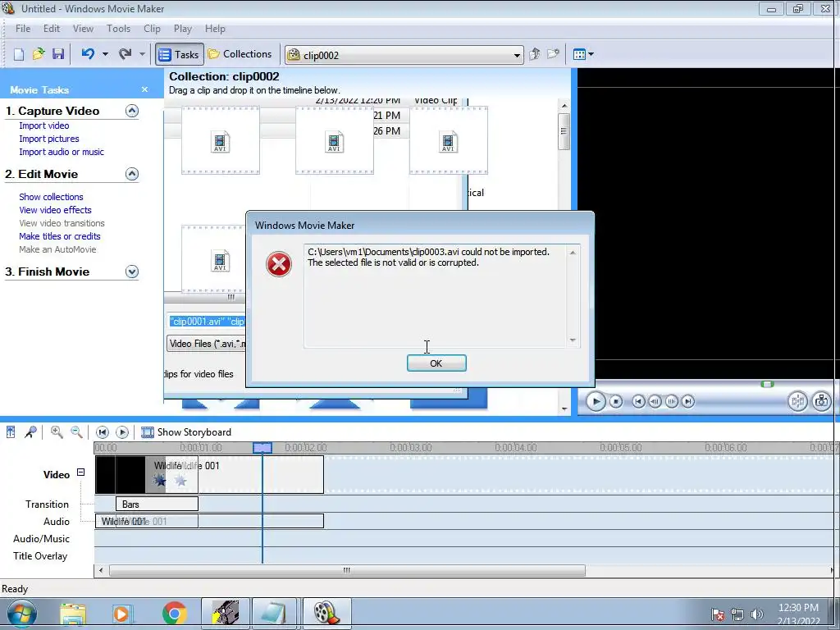Open the Video Files type dropdown
The image size is (840, 630).
tap(207, 344)
